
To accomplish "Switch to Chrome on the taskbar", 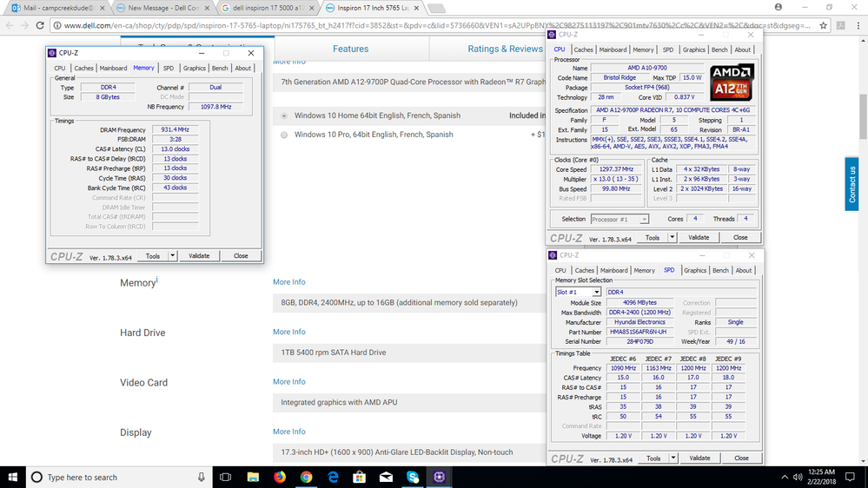I will (x=306, y=477).
